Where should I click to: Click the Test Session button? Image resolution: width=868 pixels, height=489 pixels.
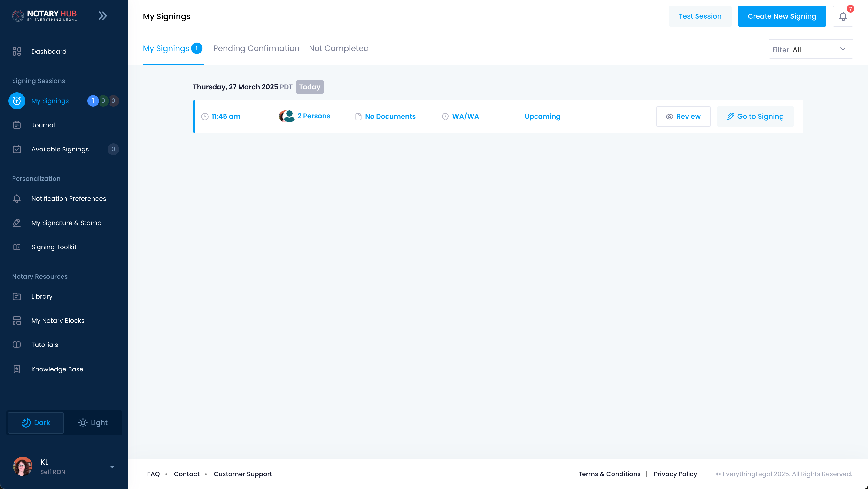[700, 16]
